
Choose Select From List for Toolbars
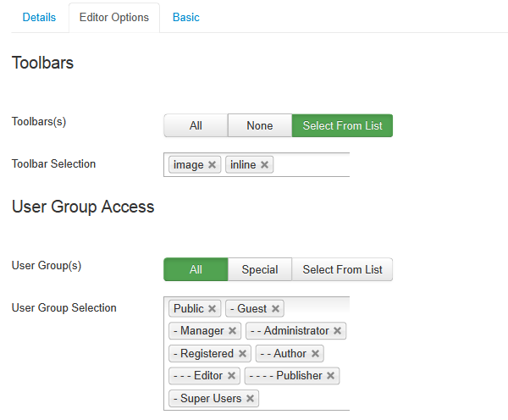pyautogui.click(x=342, y=126)
